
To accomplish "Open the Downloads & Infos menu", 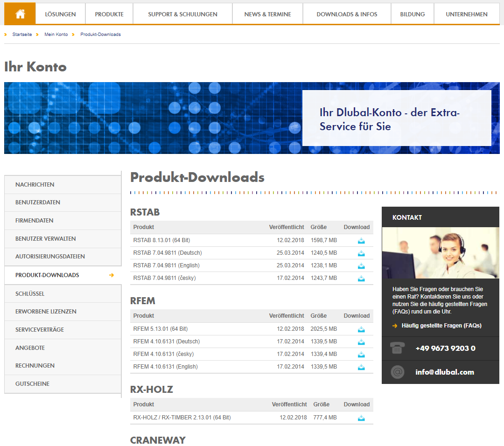I will click(x=347, y=14).
